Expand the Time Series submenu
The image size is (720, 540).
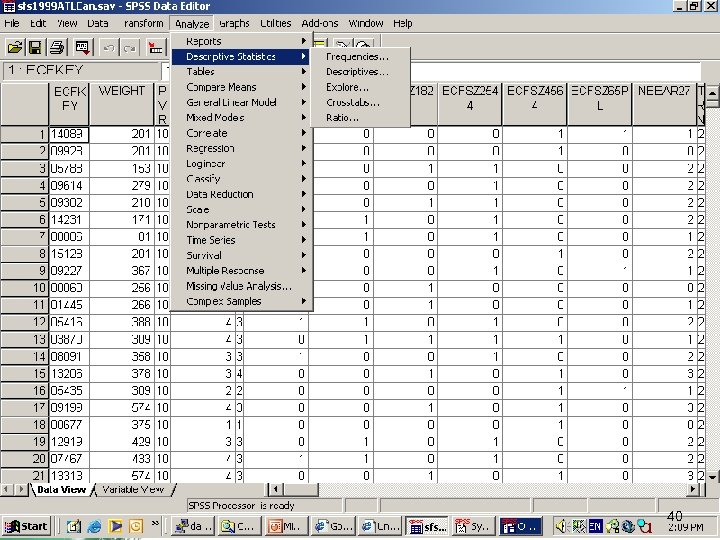[242, 240]
